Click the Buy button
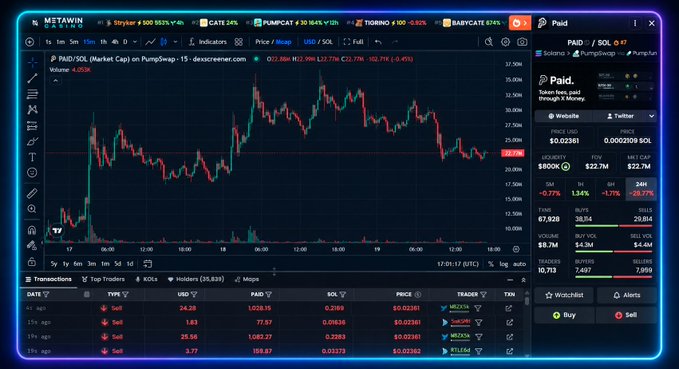This screenshot has height=369, width=679. 564,315
